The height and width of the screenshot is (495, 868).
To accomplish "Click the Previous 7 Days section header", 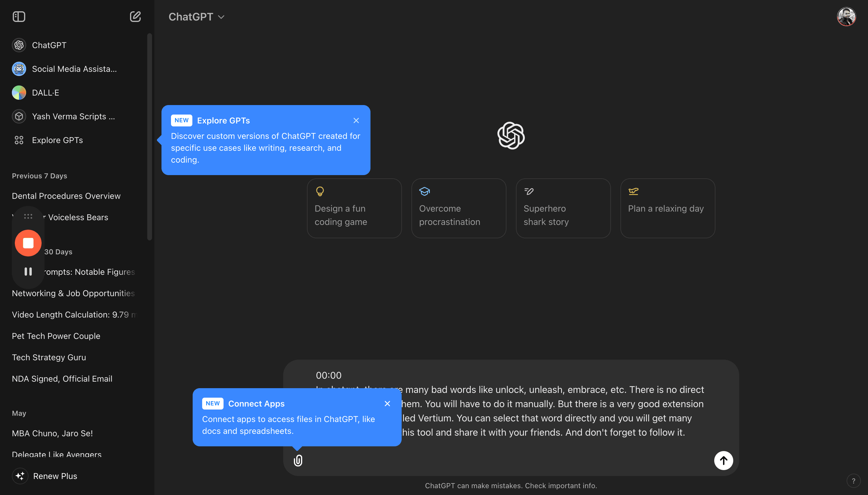I will 39,176.
